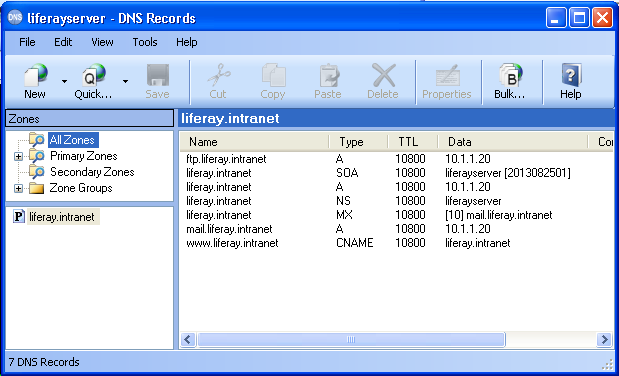Open the File menu
The height and width of the screenshot is (376, 619).
[x=27, y=42]
